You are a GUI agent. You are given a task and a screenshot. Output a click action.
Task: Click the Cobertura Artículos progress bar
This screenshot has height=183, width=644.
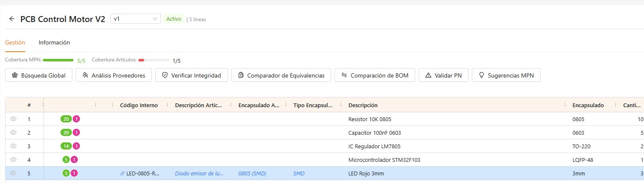coord(153,60)
